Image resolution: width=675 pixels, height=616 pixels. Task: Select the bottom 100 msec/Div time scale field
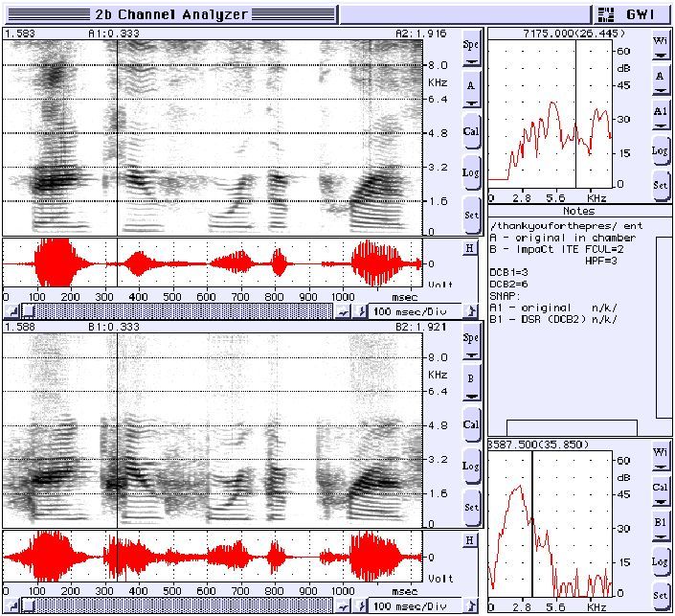click(416, 606)
